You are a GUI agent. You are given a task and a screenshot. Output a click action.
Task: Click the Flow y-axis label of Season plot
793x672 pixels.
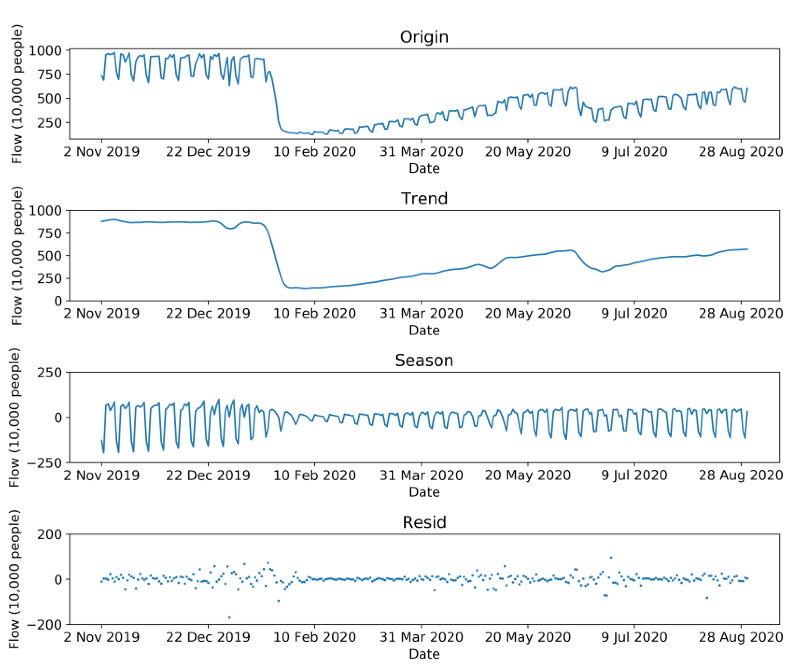(x=15, y=418)
